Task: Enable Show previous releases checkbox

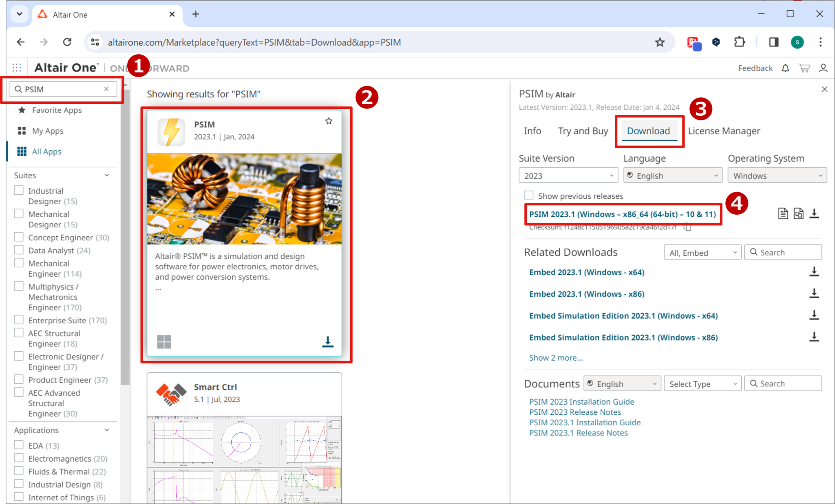Action: pos(529,195)
